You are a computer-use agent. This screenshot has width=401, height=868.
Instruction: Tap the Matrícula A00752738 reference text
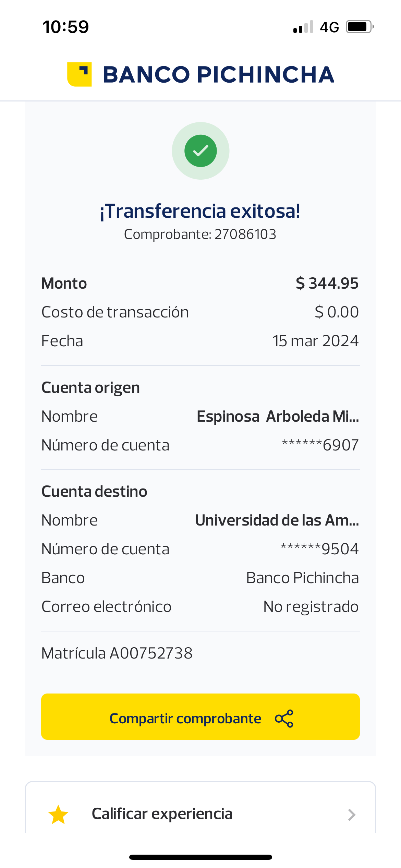coord(117,653)
